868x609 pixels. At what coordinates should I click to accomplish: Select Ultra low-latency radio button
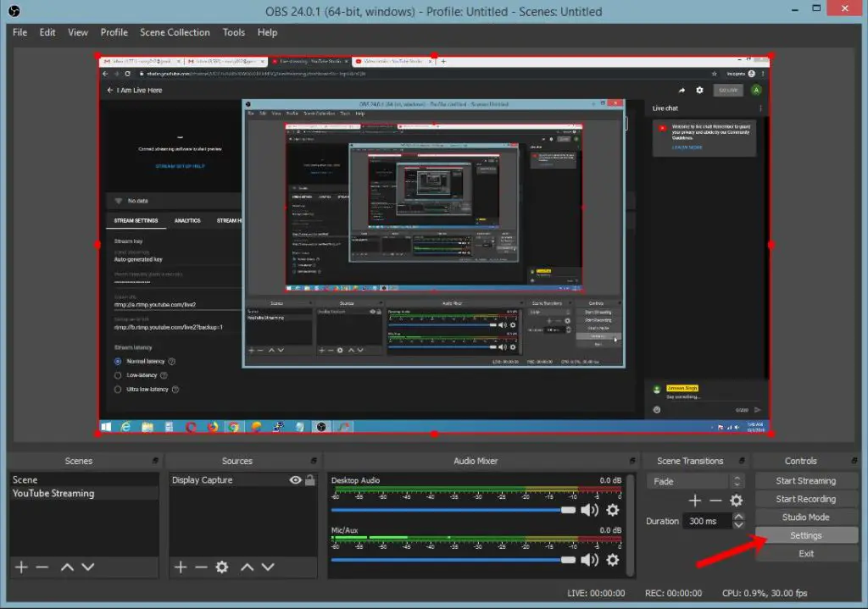pos(118,390)
